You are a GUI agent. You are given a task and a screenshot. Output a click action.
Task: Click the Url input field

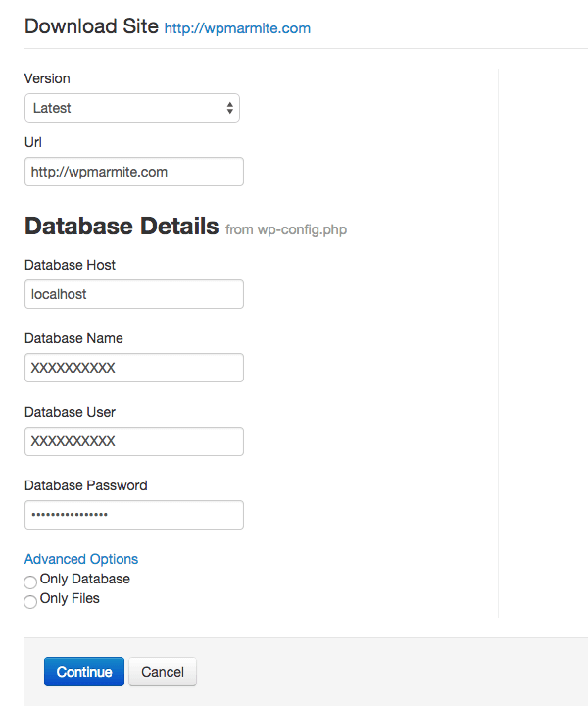(x=134, y=172)
